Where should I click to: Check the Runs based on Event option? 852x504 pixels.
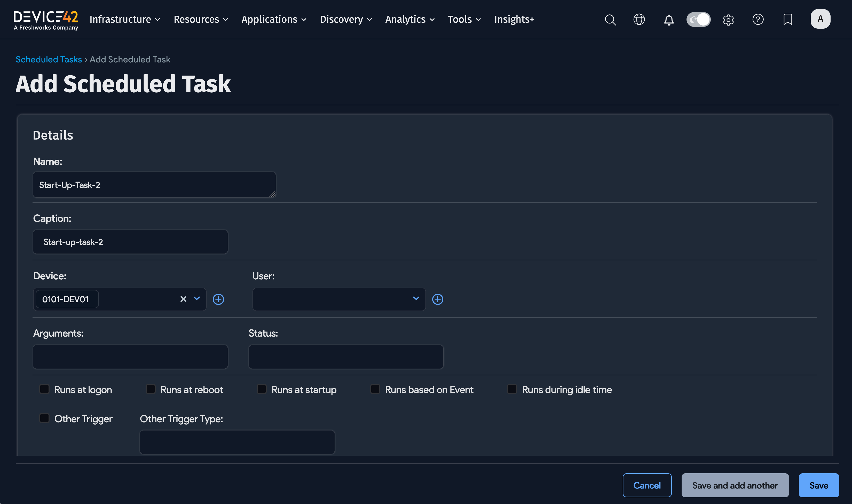(375, 389)
